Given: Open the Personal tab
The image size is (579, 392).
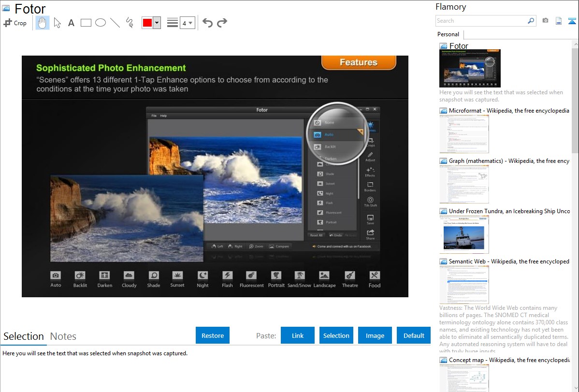Looking at the screenshot, I should (x=448, y=34).
